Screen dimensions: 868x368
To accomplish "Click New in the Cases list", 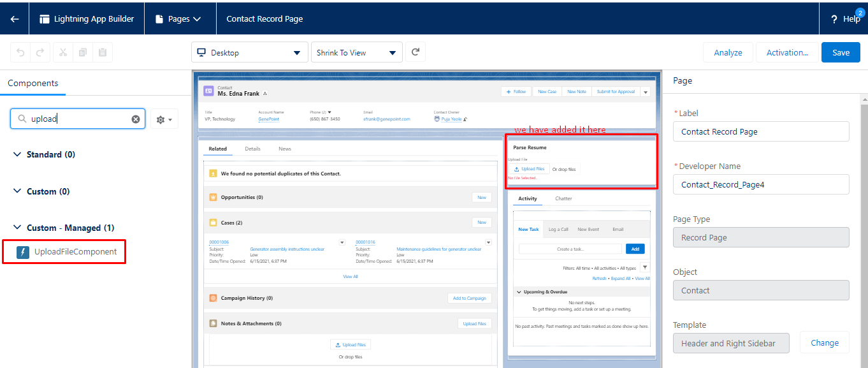I will (x=482, y=222).
